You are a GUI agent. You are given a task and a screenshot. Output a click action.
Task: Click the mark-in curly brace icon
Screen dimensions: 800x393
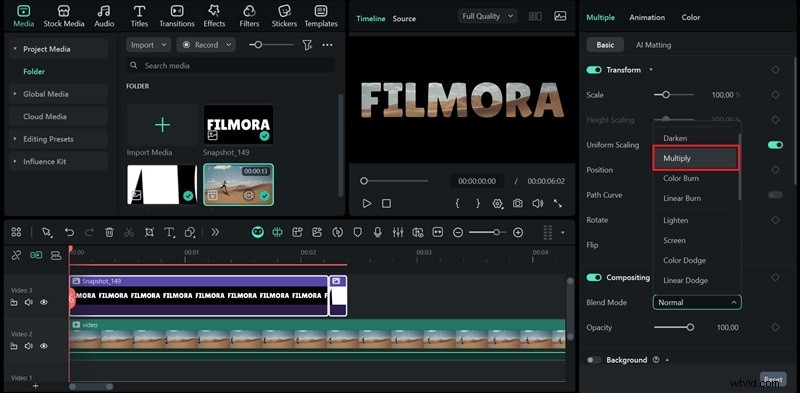click(x=457, y=204)
